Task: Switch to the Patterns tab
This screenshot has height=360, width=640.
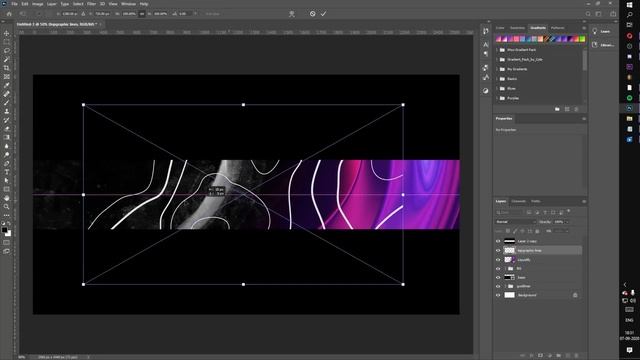Action: (558, 28)
